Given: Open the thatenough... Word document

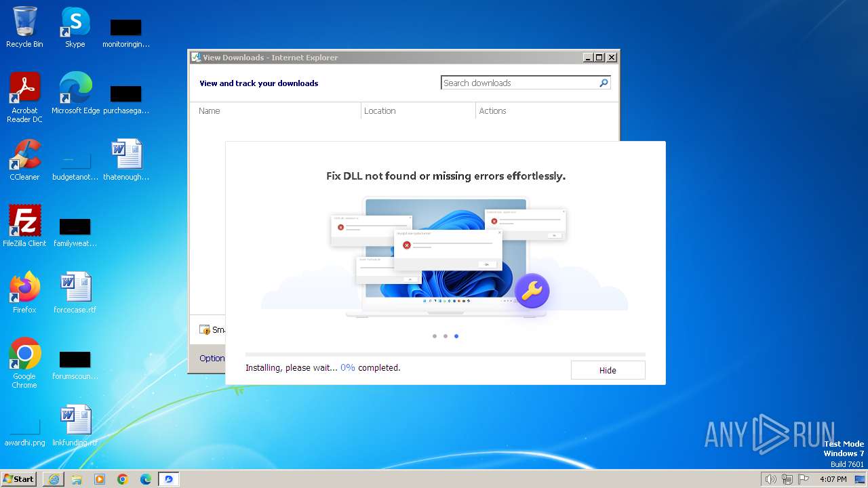Looking at the screenshot, I should click(x=126, y=159).
